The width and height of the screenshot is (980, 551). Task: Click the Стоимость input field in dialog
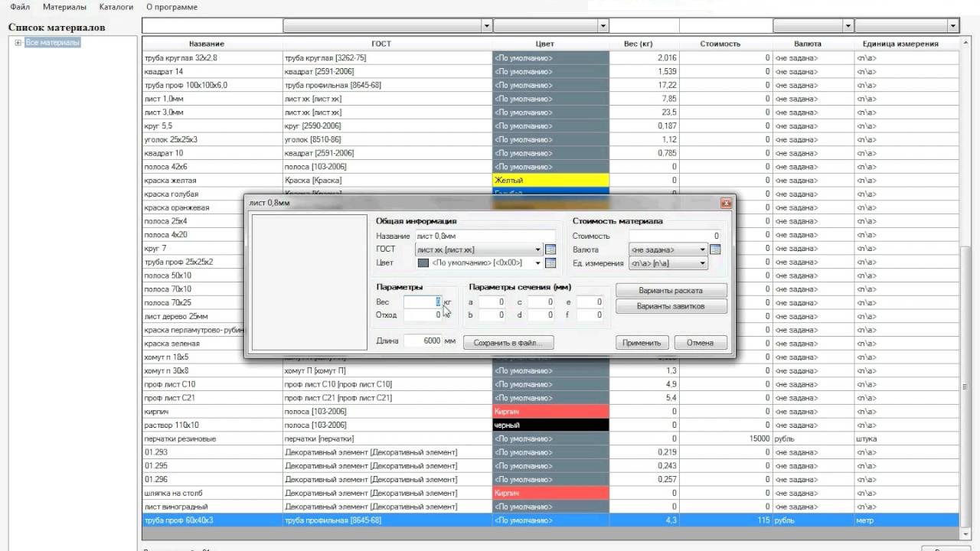point(675,236)
